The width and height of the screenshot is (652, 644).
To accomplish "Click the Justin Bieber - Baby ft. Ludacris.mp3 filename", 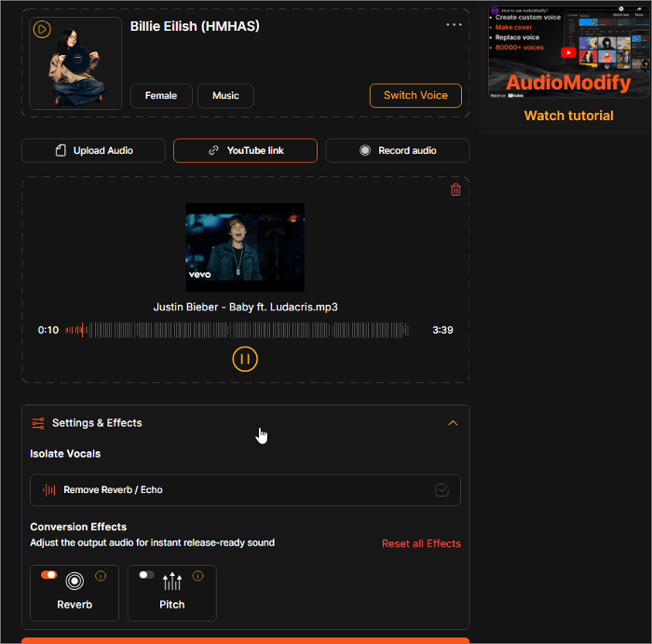I will pyautogui.click(x=245, y=307).
